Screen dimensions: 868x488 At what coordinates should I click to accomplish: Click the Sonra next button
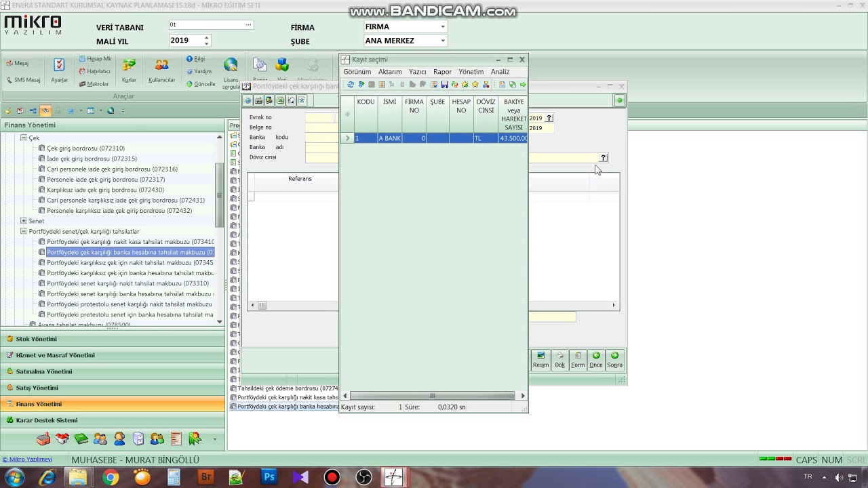coord(614,359)
